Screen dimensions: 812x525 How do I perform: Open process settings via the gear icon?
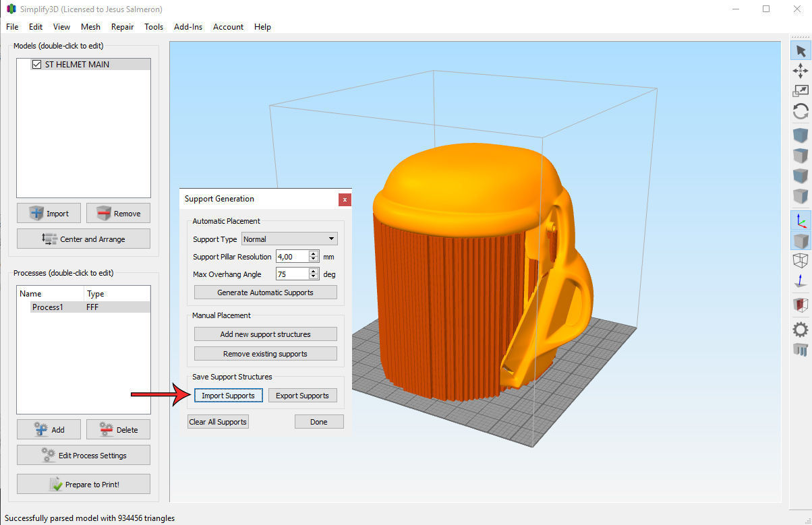[x=801, y=330]
